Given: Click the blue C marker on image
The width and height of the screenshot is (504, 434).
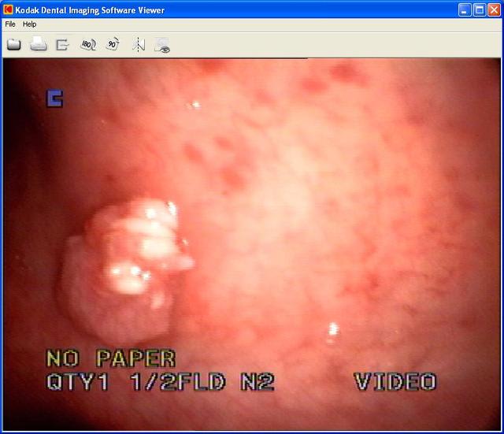Looking at the screenshot, I should [x=54, y=98].
